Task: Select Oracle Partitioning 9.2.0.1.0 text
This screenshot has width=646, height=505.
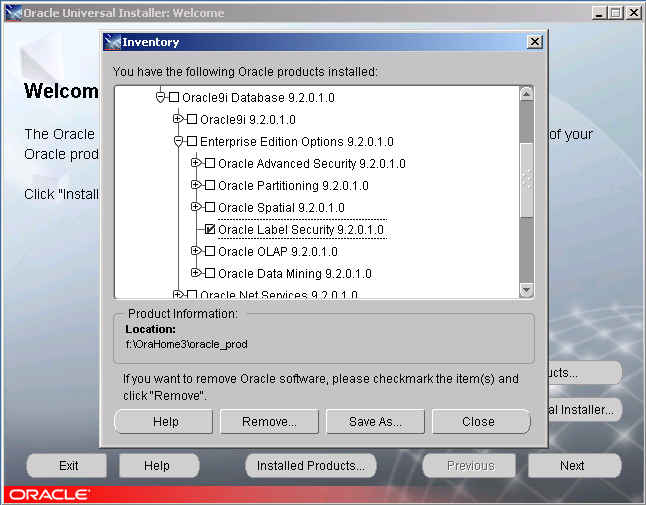Action: point(293,186)
